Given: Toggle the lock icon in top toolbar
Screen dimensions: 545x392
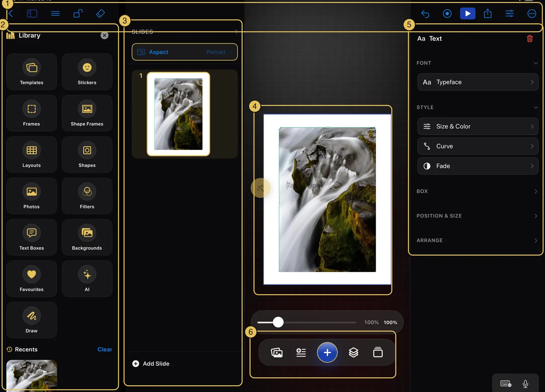Looking at the screenshot, I should pyautogui.click(x=78, y=14).
